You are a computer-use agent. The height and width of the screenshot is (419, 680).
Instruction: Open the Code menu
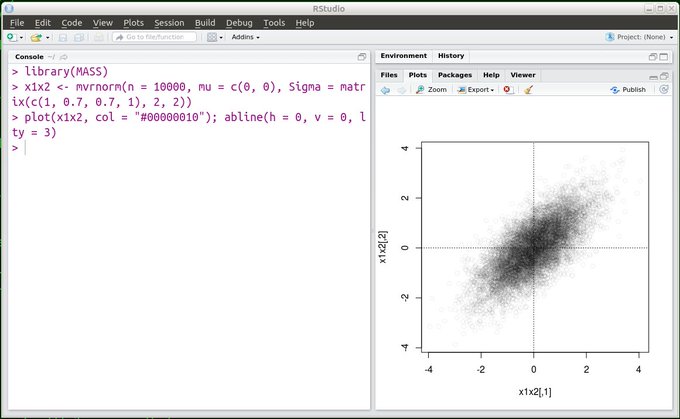72,23
